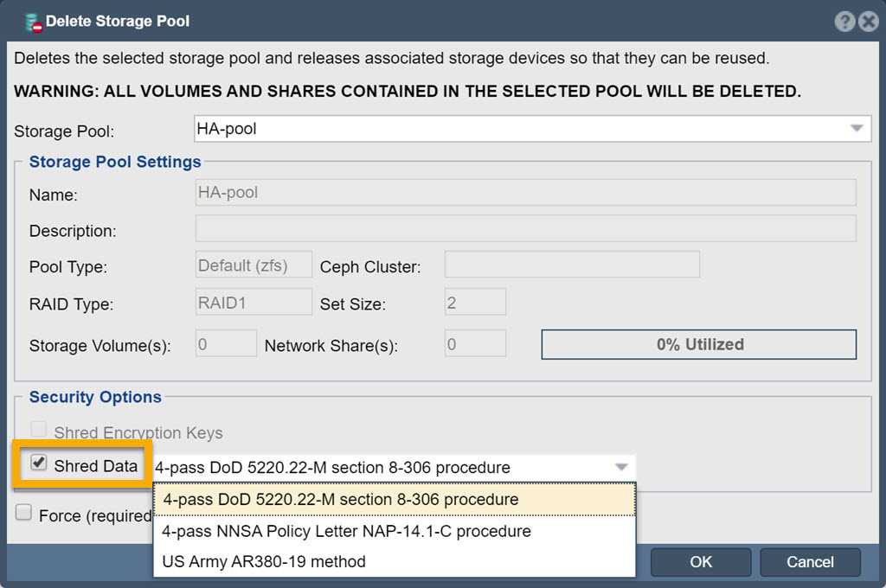Click the Delete Storage Pool title icon
The width and height of the screenshot is (886, 588).
(x=34, y=22)
